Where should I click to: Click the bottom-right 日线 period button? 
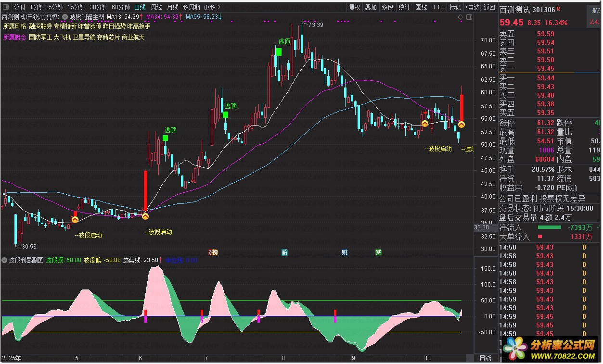point(485,358)
